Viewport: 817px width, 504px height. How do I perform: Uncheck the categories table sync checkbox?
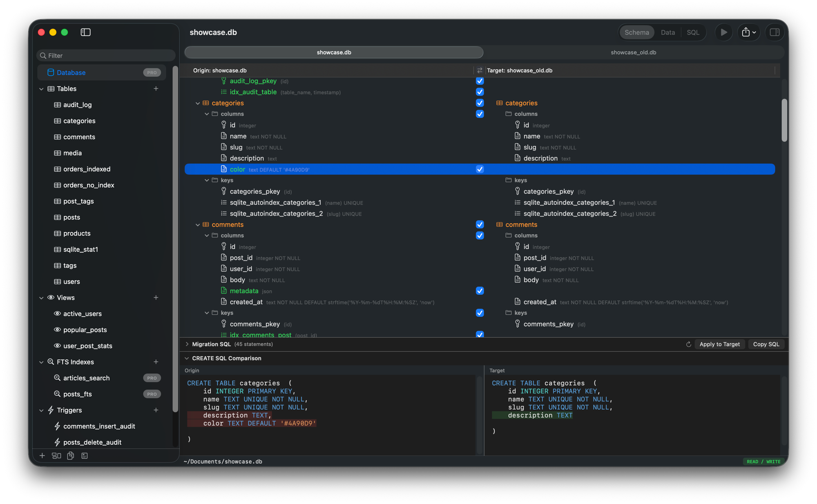(x=480, y=103)
